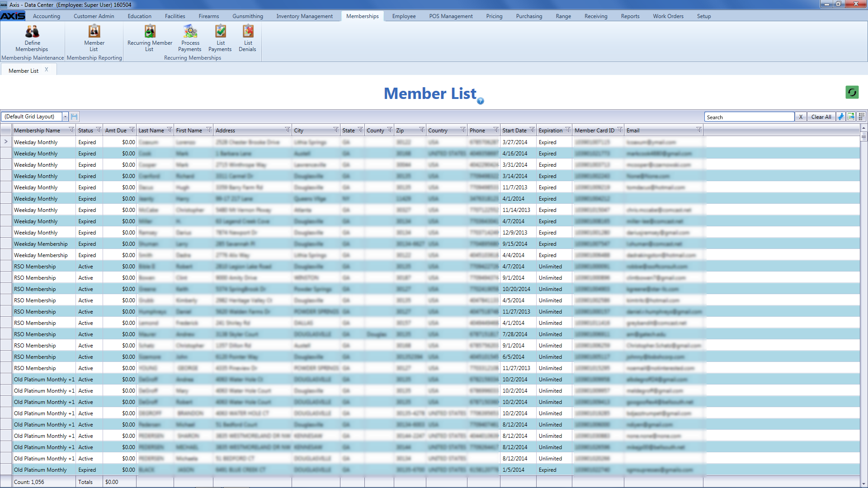Filter the County column
Image resolution: width=868 pixels, height=488 pixels.
pos(390,130)
